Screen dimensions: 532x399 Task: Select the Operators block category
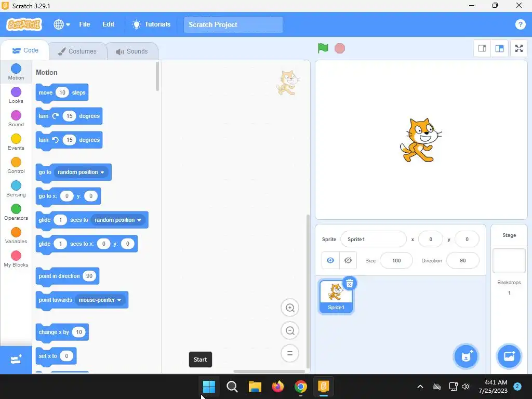click(16, 212)
